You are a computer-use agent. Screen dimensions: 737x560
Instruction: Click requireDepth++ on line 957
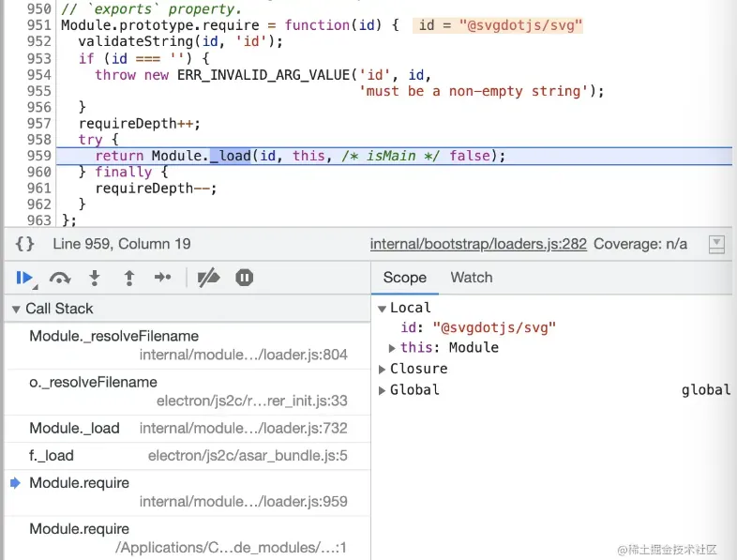click(x=139, y=123)
